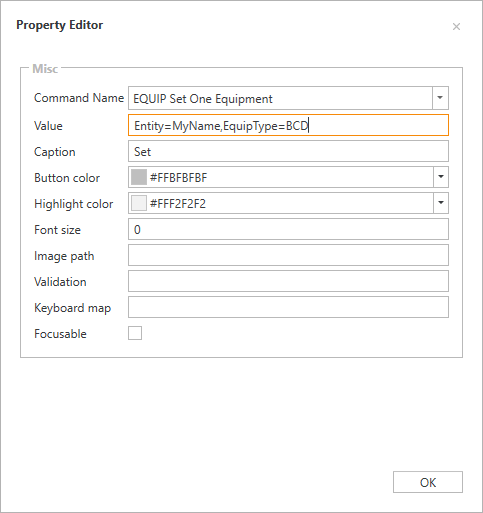Expand the Highlight color dropdown arrow
Viewport: 483px width, 513px height.
tap(441, 203)
